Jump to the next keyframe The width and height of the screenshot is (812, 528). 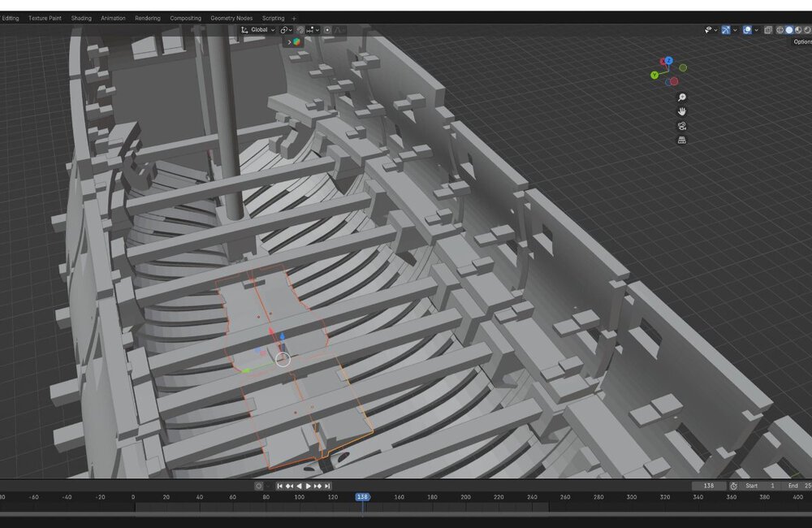[x=318, y=486]
